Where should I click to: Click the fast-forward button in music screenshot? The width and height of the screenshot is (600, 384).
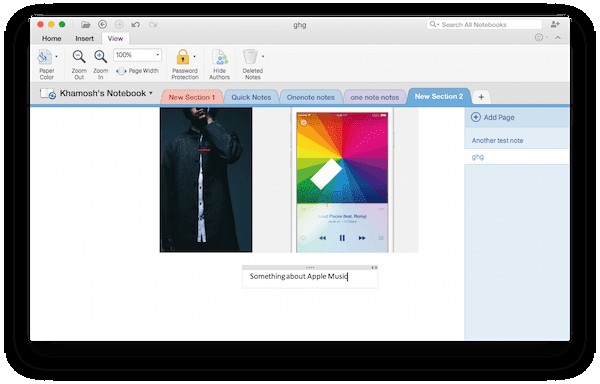click(362, 238)
